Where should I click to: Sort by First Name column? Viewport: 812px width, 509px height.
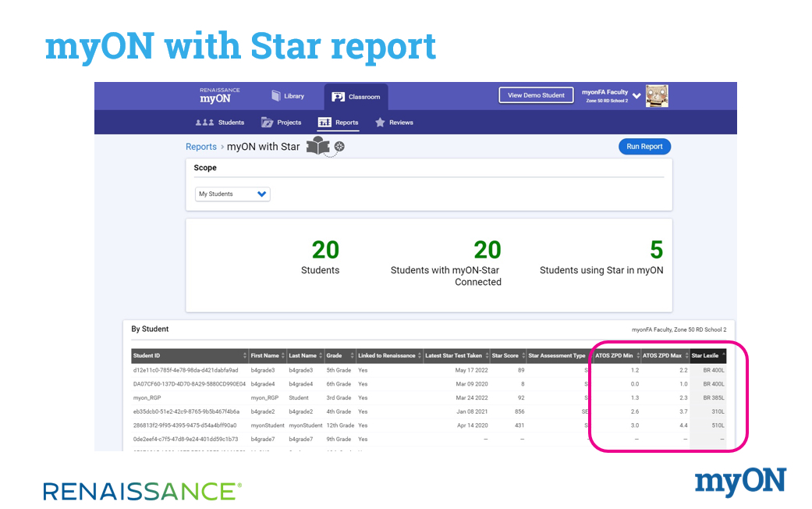pyautogui.click(x=268, y=355)
